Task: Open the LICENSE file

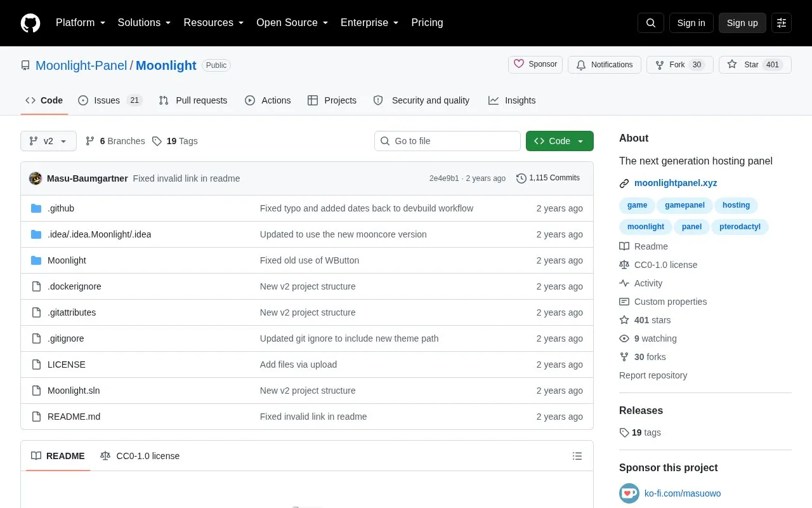Action: click(67, 364)
